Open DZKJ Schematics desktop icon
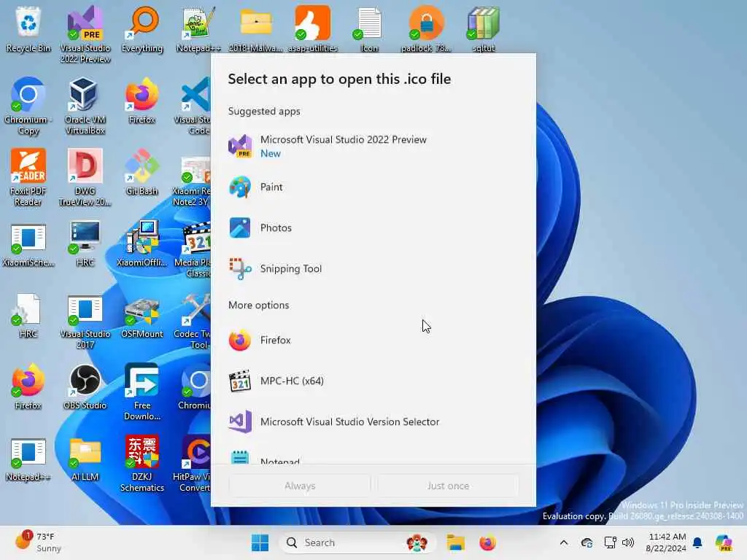This screenshot has height=560, width=747. (x=142, y=463)
